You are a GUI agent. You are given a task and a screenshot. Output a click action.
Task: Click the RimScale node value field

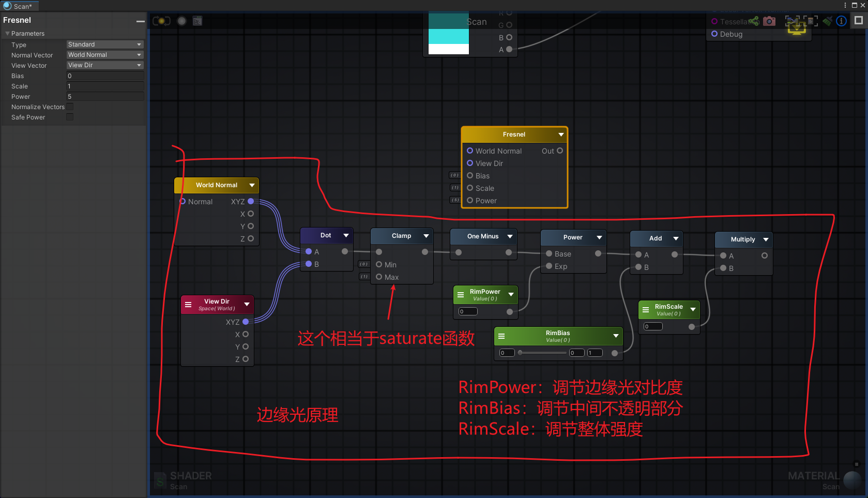pyautogui.click(x=653, y=327)
